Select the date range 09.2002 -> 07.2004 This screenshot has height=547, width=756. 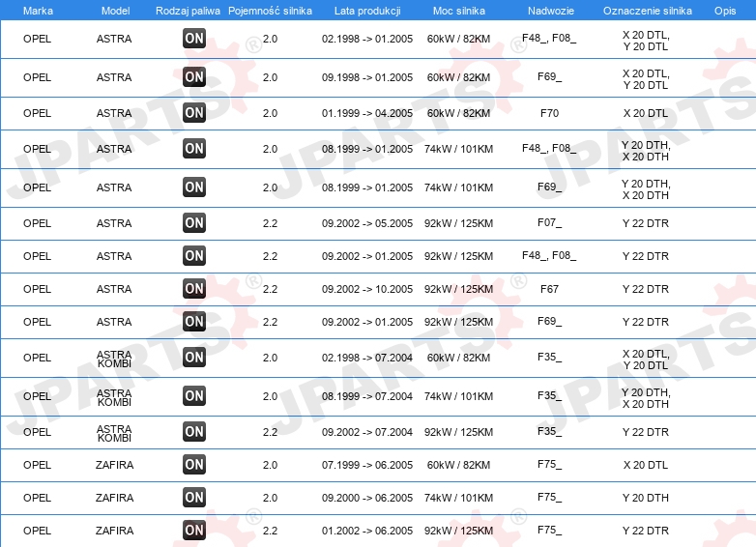pyautogui.click(x=367, y=432)
